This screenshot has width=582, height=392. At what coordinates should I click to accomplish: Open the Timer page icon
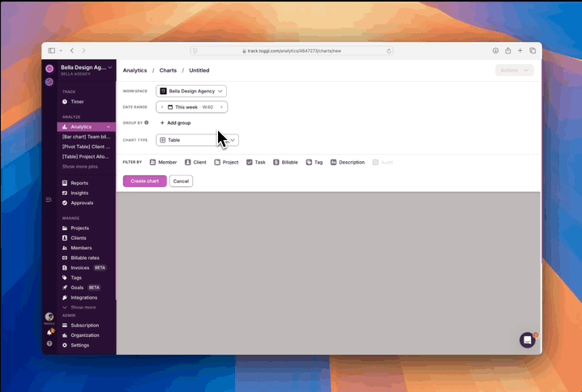[x=65, y=102]
